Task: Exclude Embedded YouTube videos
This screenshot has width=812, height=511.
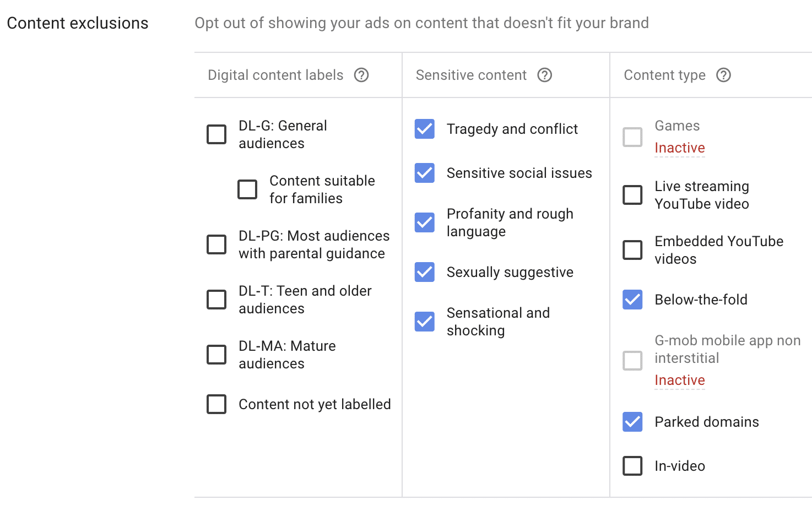Action: click(632, 250)
